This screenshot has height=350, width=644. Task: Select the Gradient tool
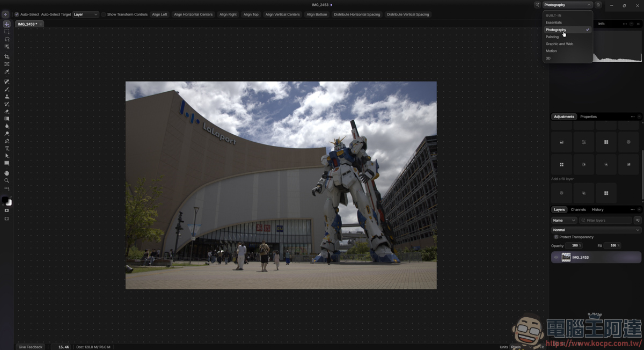pyautogui.click(x=7, y=119)
